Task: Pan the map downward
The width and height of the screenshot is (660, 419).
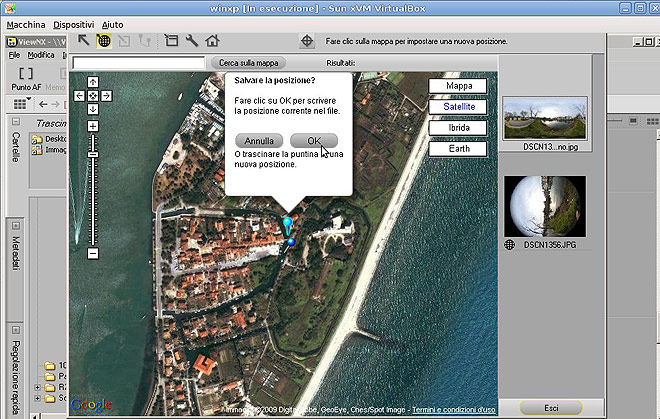Action: 93,109
